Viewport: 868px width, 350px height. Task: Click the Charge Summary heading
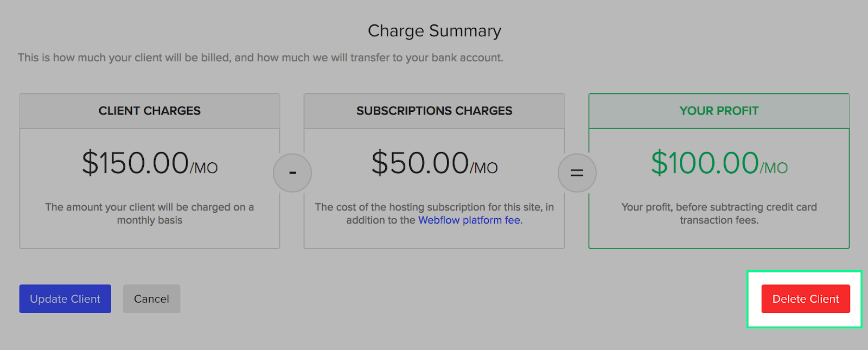tap(434, 31)
